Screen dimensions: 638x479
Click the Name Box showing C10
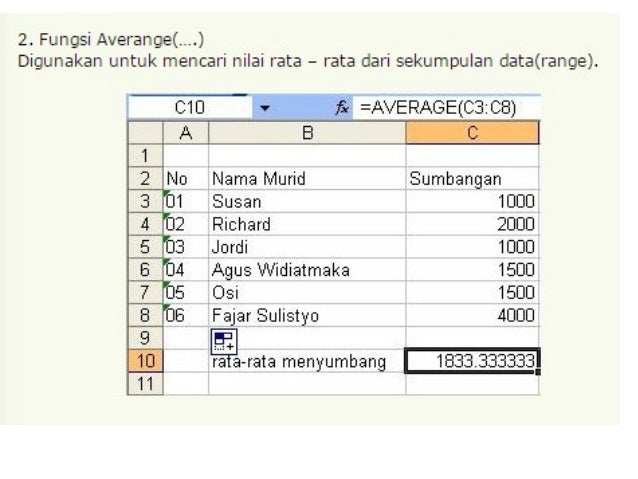(190, 108)
